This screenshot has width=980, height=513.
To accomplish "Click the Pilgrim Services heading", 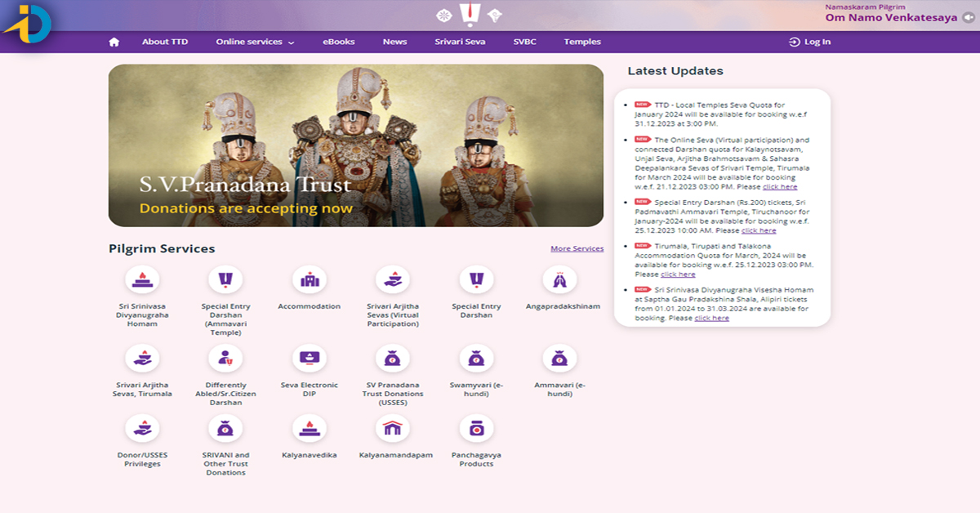I will click(162, 248).
